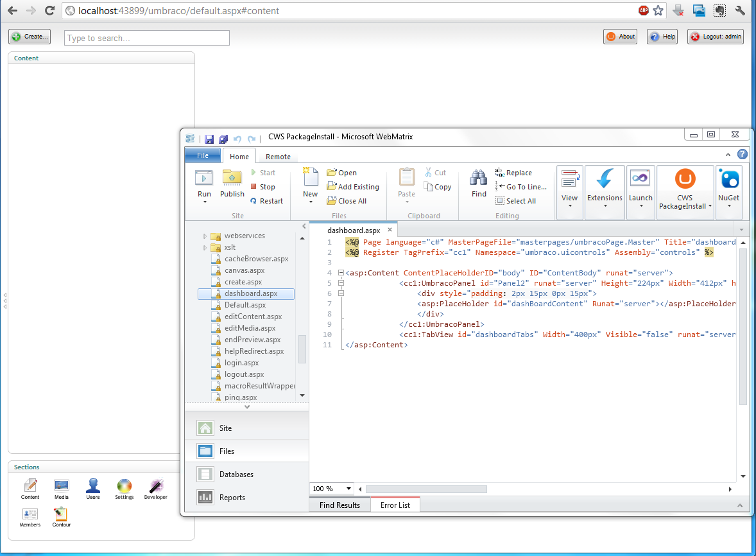Click the Create button in Umbraco
Screen dimensions: 756x556
(30, 37)
